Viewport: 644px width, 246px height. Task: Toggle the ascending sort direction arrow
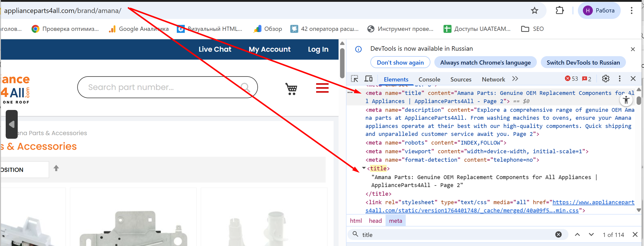(x=56, y=168)
